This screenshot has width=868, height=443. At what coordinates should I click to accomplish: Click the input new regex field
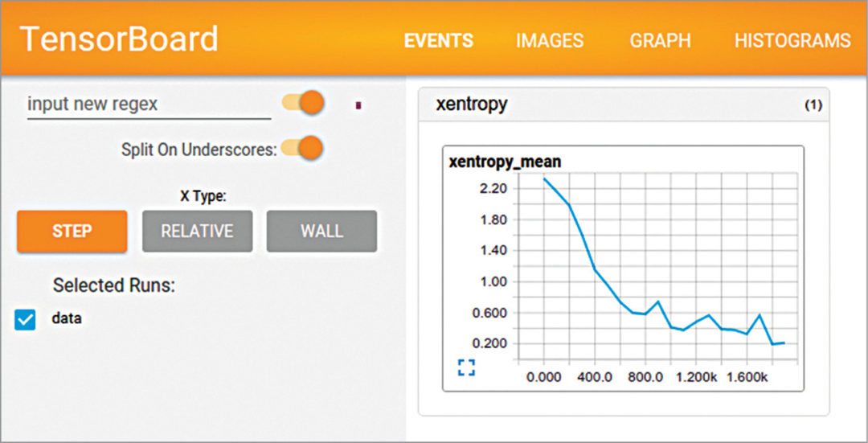tap(149, 105)
